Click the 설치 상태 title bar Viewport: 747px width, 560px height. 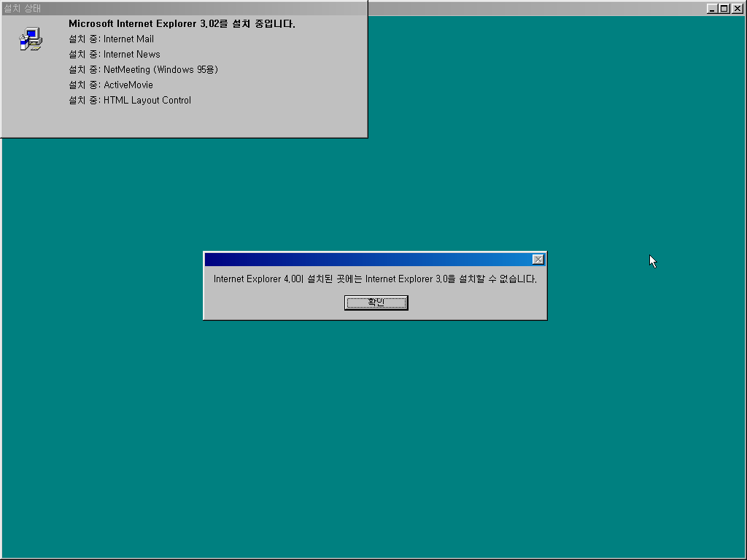pyautogui.click(x=184, y=9)
